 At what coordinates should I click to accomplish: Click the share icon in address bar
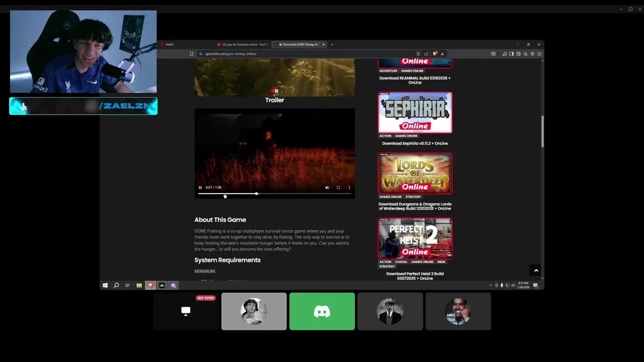point(426,54)
